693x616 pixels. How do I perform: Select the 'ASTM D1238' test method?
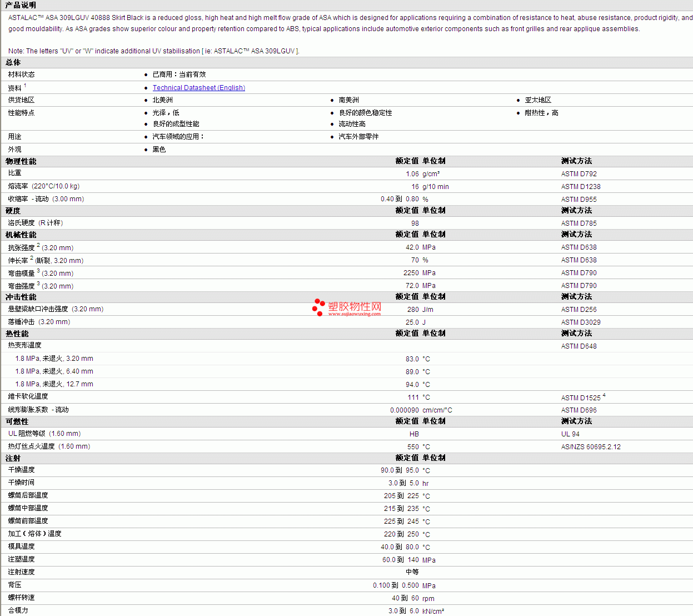pyautogui.click(x=581, y=187)
